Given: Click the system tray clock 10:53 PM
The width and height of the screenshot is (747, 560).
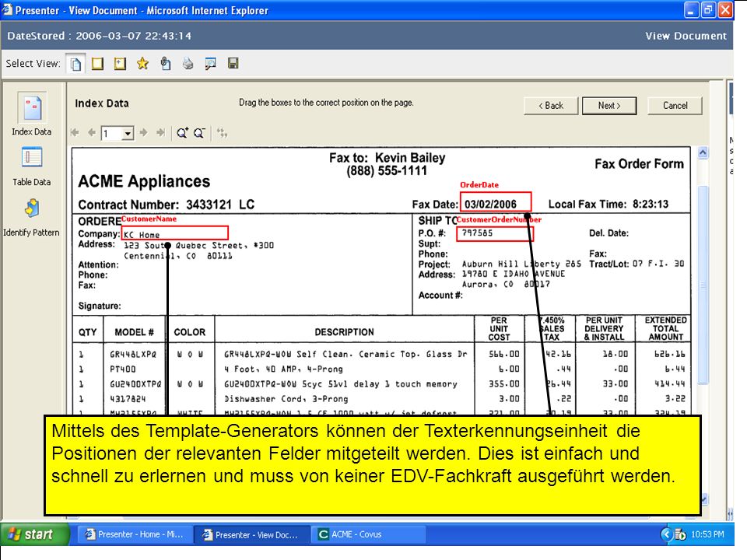Looking at the screenshot, I should click(707, 534).
